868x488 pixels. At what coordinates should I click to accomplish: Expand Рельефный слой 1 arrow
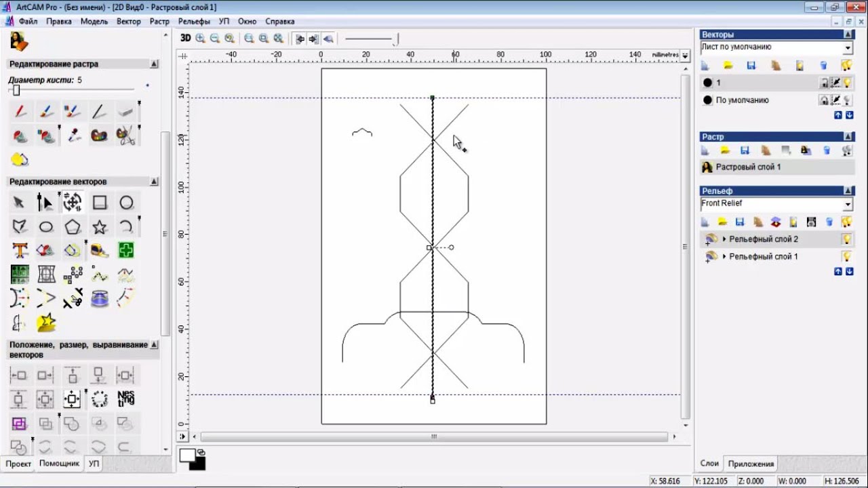[724, 257]
